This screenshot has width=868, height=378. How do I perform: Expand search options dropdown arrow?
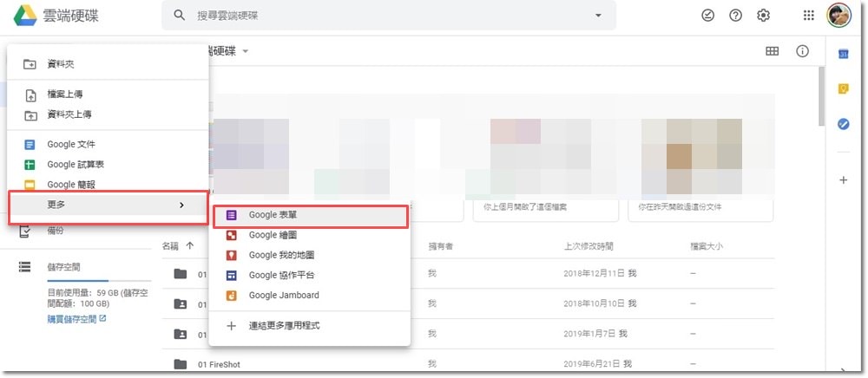click(597, 16)
